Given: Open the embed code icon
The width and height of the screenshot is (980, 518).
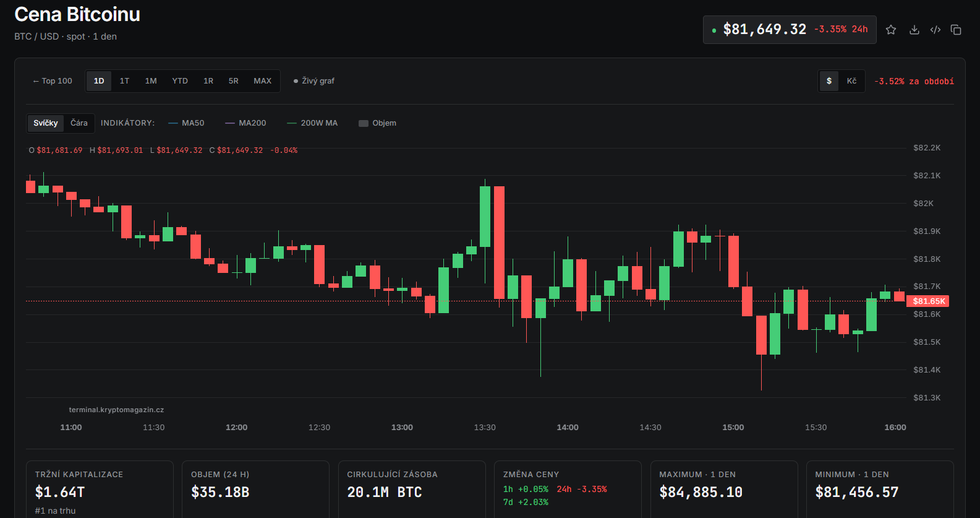Looking at the screenshot, I should click(x=935, y=30).
